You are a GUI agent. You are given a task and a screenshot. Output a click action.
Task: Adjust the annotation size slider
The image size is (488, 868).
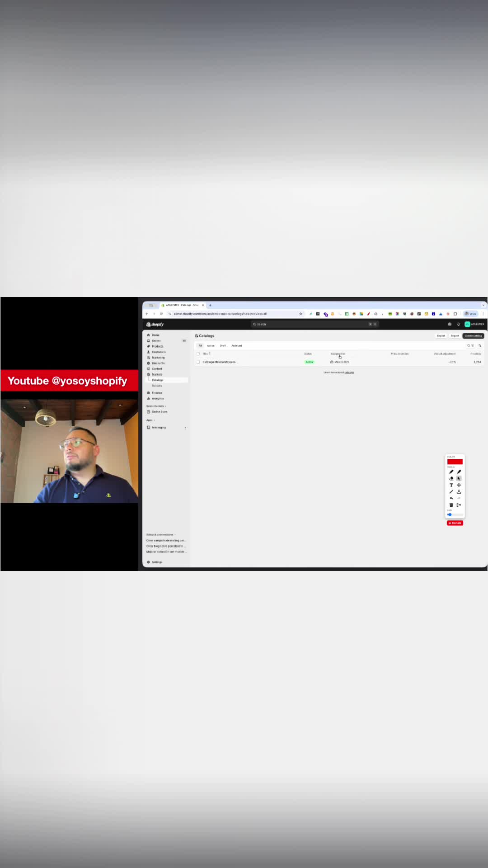(x=455, y=514)
